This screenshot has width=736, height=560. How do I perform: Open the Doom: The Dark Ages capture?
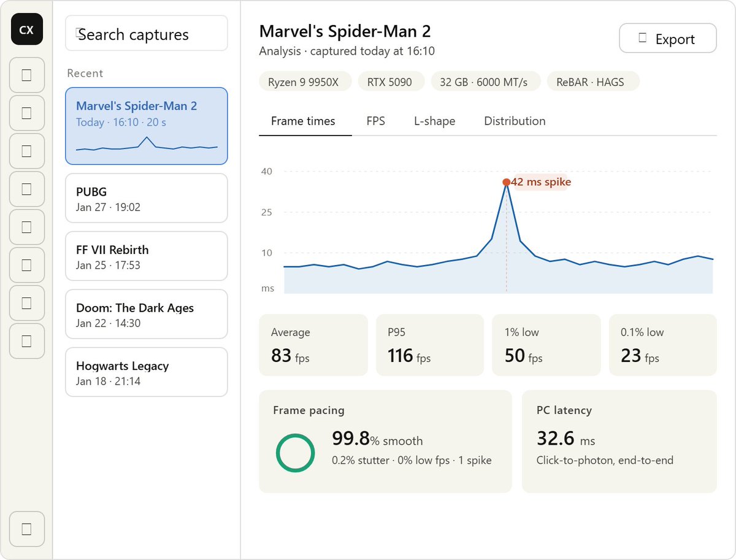pos(147,314)
